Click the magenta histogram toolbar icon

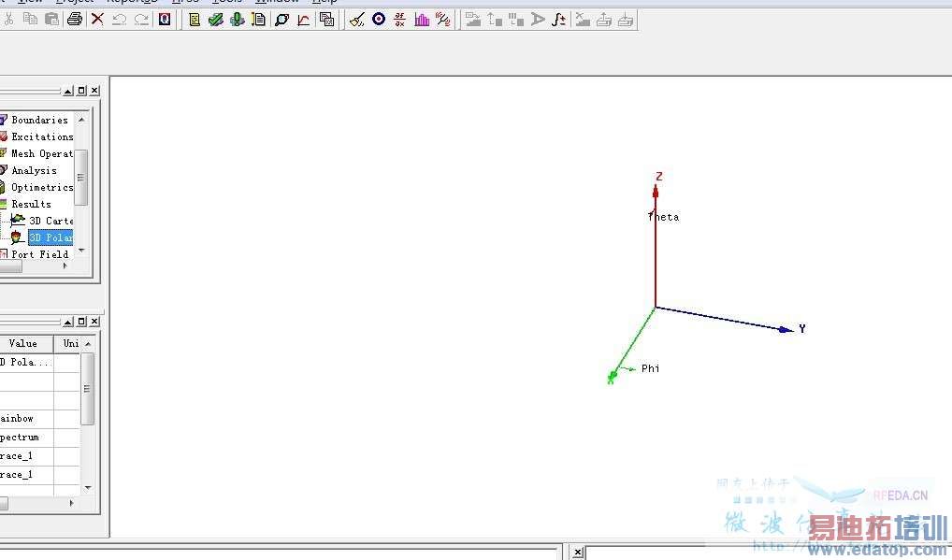(422, 20)
